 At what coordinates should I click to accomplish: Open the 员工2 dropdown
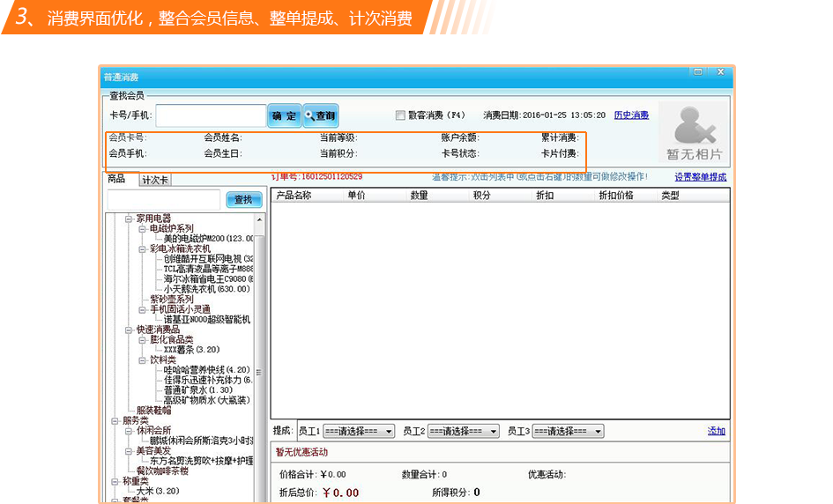point(464,431)
